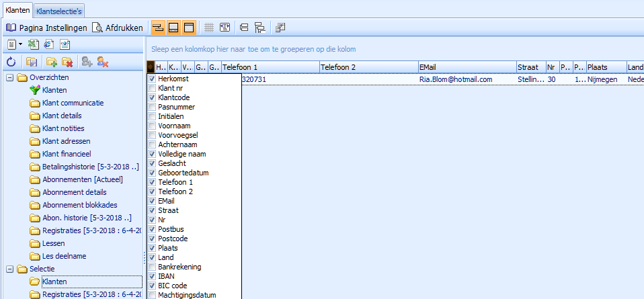Click the Afdrukken print button
The image size is (644, 299).
click(118, 28)
